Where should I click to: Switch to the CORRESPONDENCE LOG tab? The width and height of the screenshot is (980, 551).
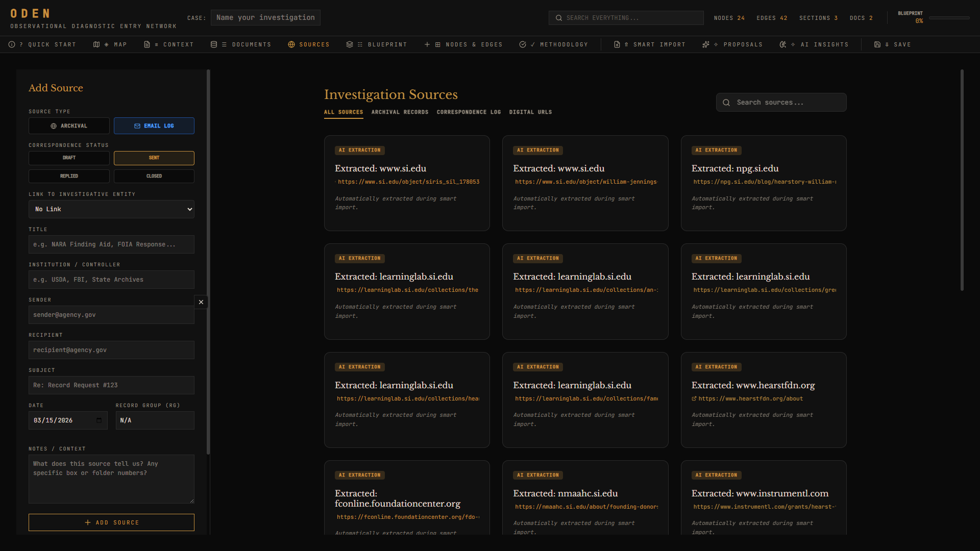468,112
